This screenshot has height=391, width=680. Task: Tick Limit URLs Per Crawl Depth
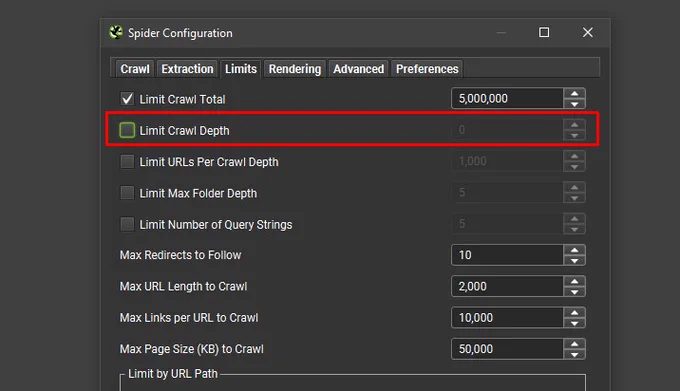(x=127, y=162)
